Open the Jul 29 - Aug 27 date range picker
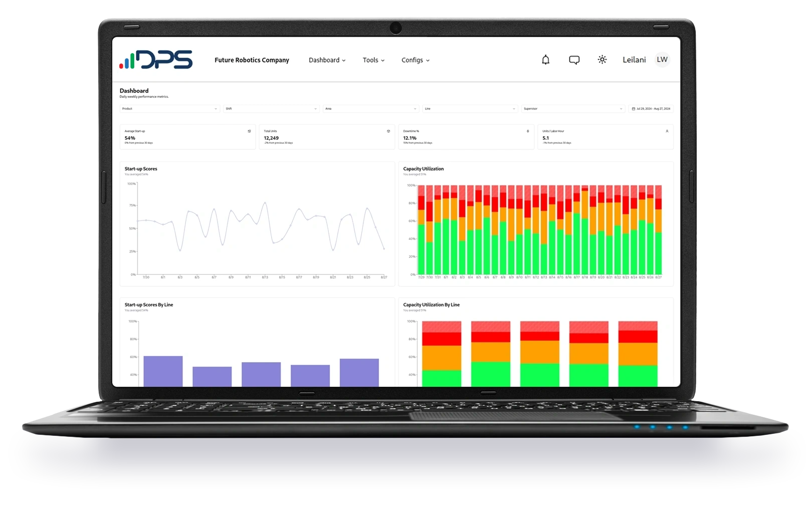The width and height of the screenshot is (812, 516). click(x=651, y=109)
